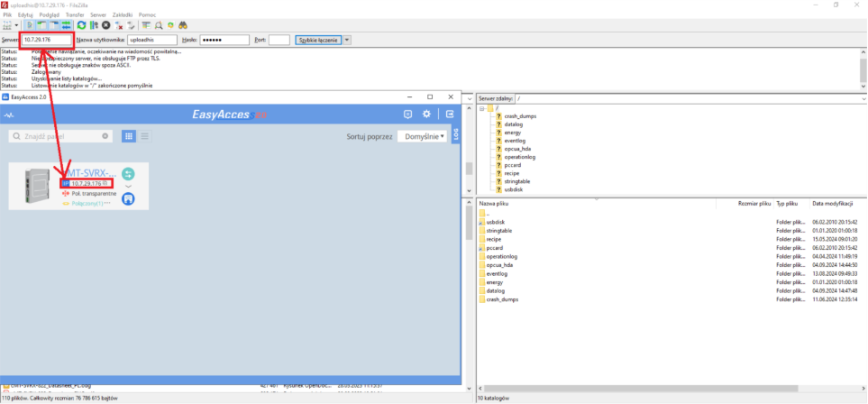Open the Transfer menu

pyautogui.click(x=75, y=14)
